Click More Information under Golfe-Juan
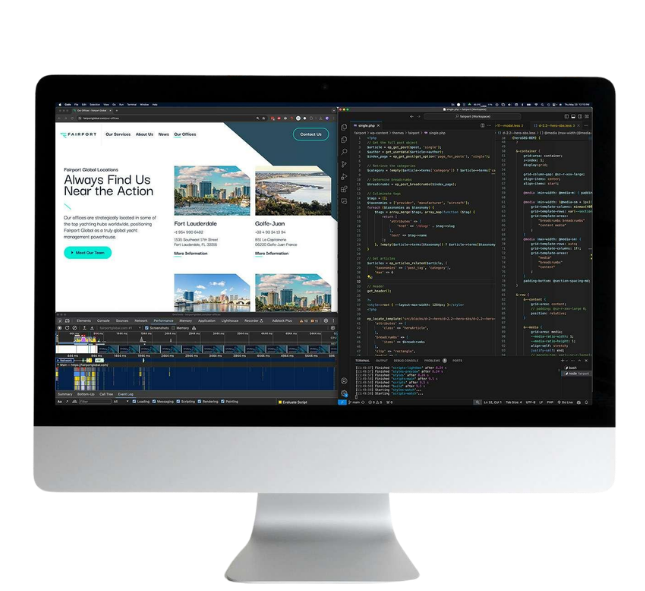This screenshot has width=645, height=591. point(271,253)
